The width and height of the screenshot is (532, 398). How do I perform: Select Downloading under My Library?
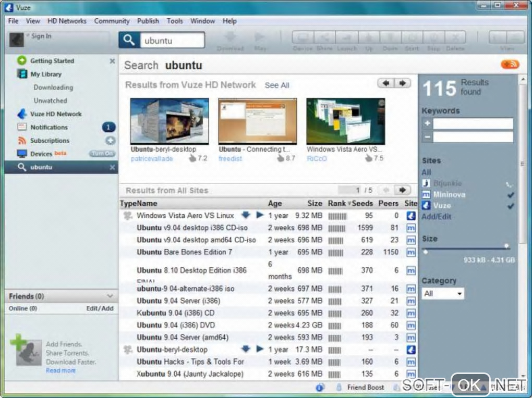click(x=53, y=88)
